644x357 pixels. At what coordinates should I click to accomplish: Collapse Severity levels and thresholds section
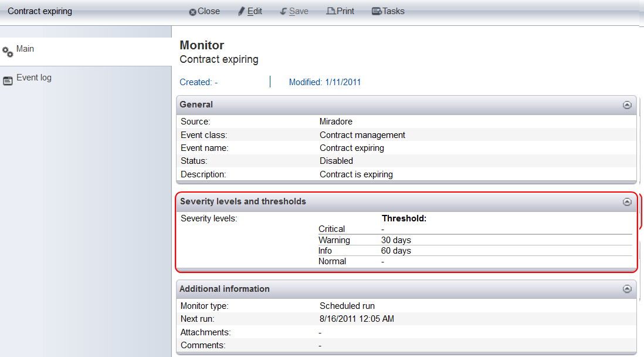(627, 202)
